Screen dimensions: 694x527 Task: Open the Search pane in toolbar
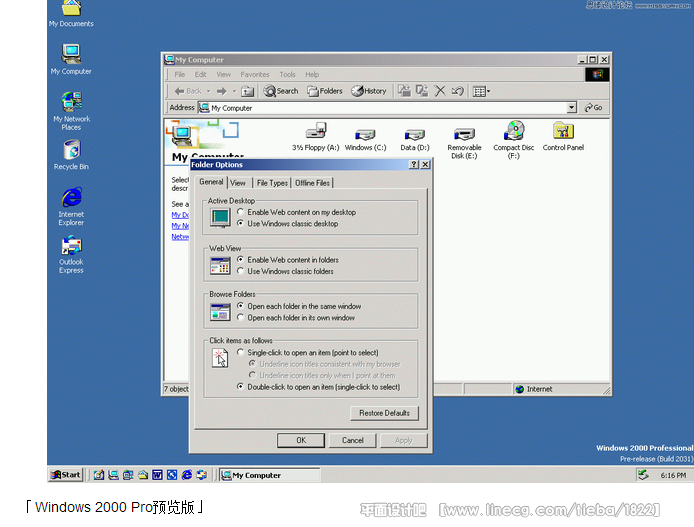click(281, 91)
